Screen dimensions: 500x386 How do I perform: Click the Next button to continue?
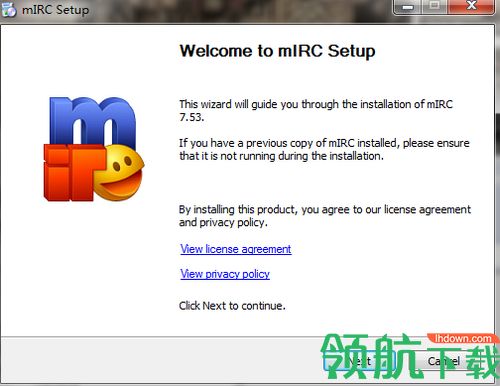click(360, 361)
